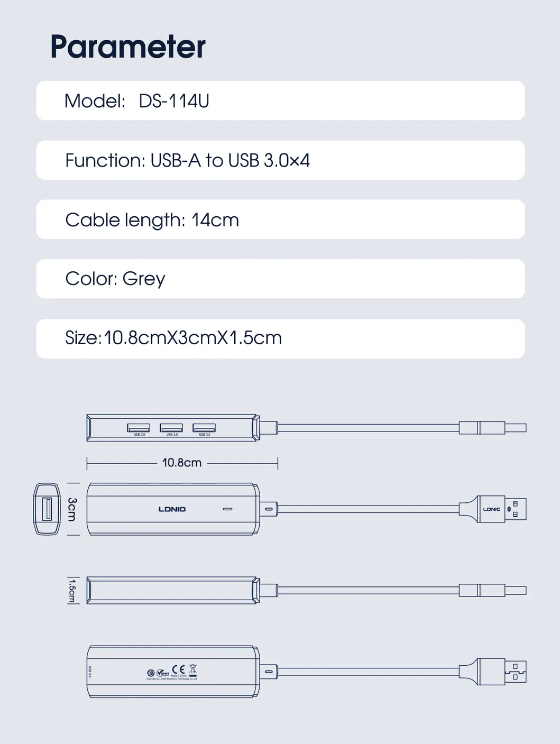Click the Cable length: 14cm row
Screen dimensions: 560x744
(x=280, y=219)
